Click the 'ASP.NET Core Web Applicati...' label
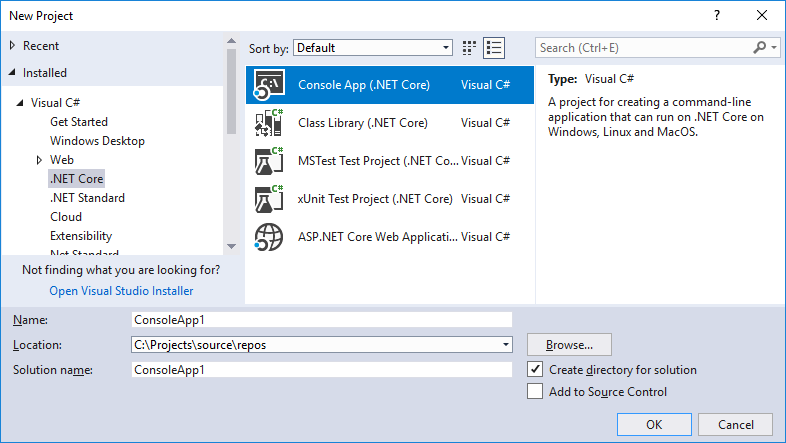This screenshot has height=443, width=786. pyautogui.click(x=377, y=237)
